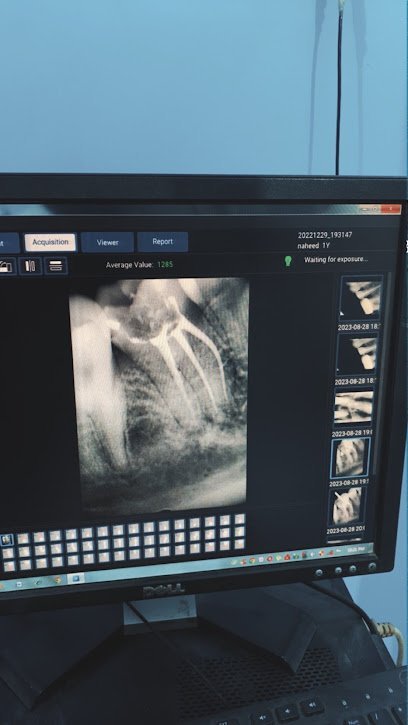Click the toolbar icon with two vertical bars
This screenshot has width=408, height=725.
(x=31, y=266)
